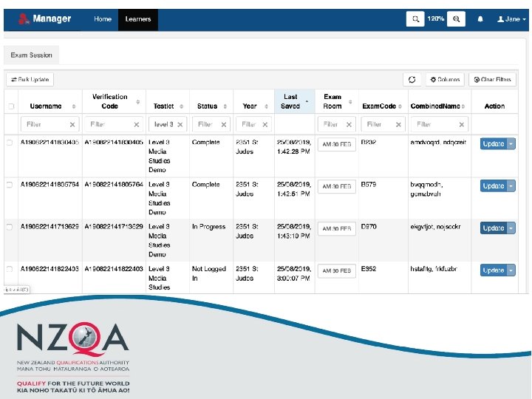Click Update for examcode E352
The height and width of the screenshot is (399, 532).
[494, 270]
